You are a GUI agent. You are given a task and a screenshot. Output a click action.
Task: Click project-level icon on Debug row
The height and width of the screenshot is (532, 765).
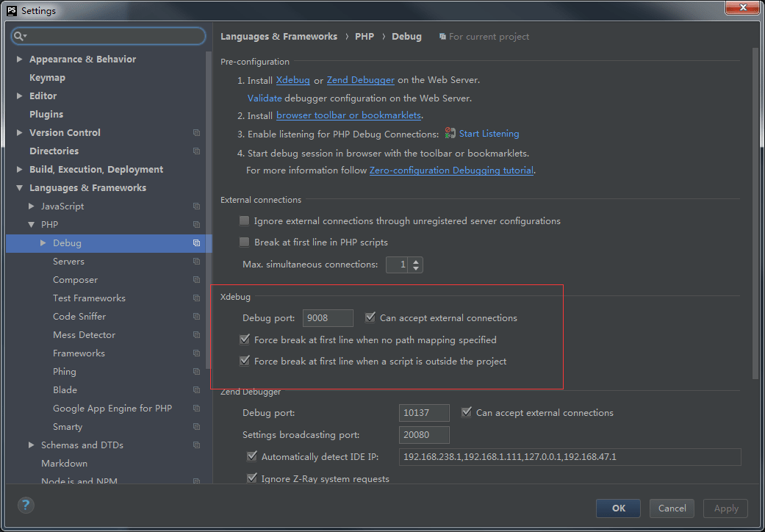pos(197,242)
